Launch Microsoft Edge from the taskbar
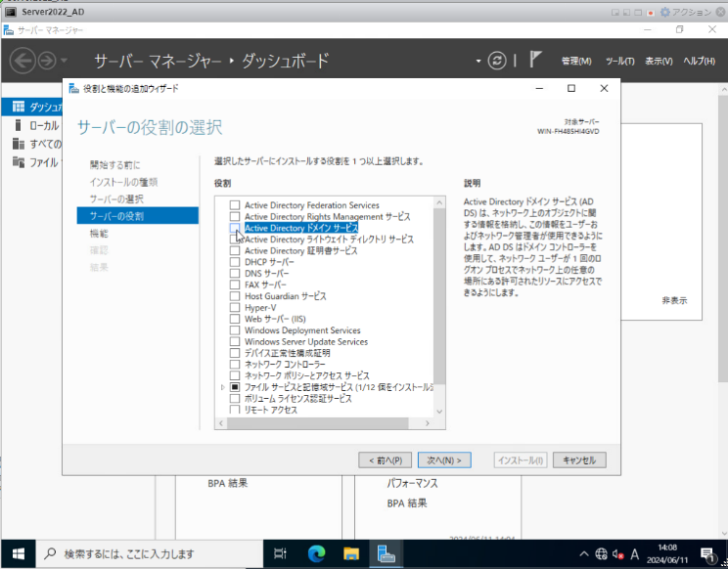 click(317, 553)
